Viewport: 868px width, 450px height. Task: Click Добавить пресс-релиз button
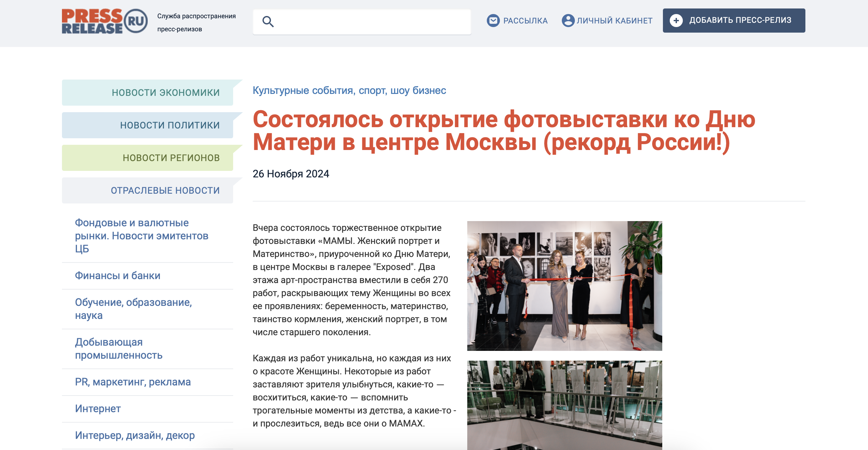tap(734, 21)
